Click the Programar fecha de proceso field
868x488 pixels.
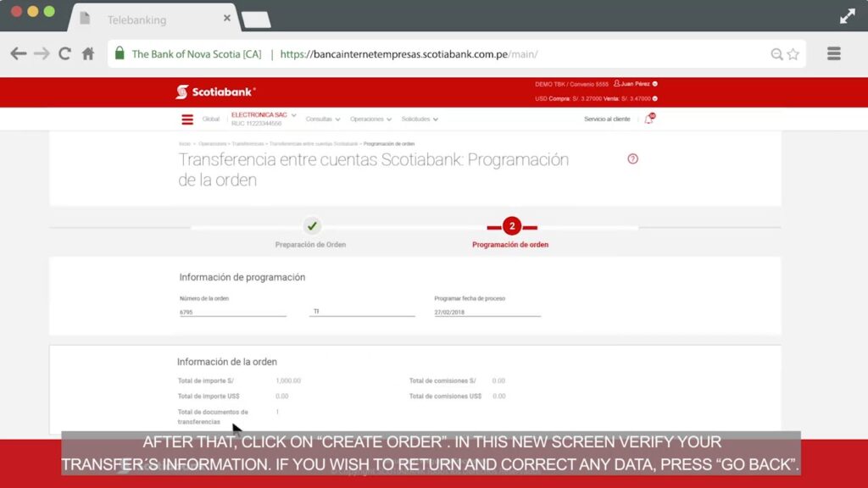pos(487,312)
